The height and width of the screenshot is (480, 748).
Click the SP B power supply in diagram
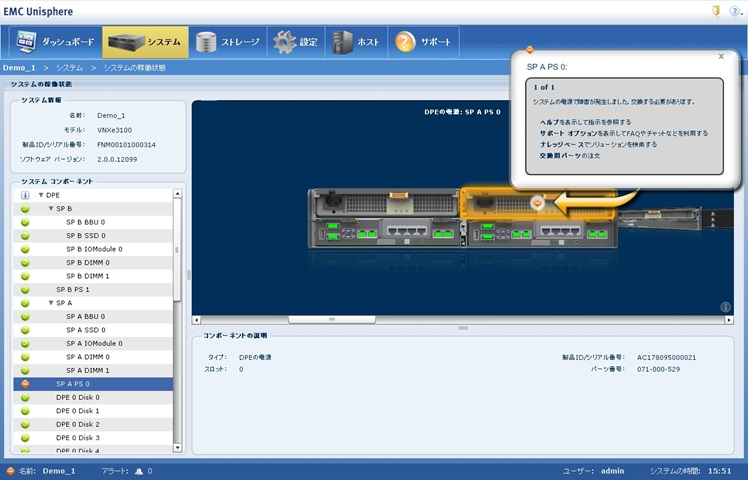[384, 204]
